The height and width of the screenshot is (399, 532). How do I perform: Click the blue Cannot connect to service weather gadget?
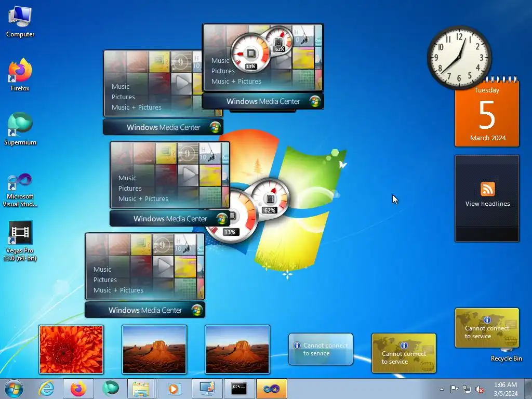tap(321, 349)
